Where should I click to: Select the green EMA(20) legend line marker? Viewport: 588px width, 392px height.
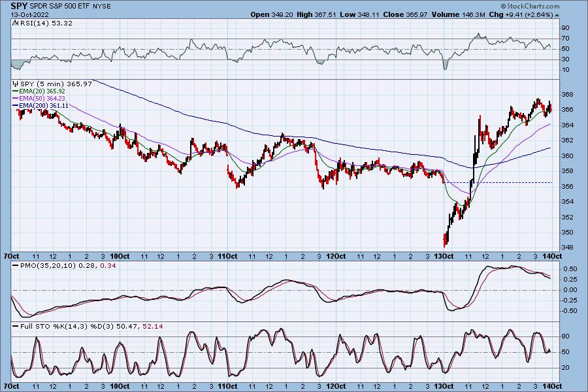coord(16,91)
